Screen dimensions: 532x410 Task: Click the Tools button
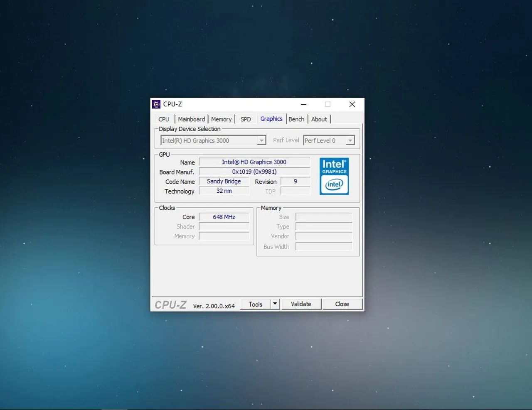tap(256, 304)
